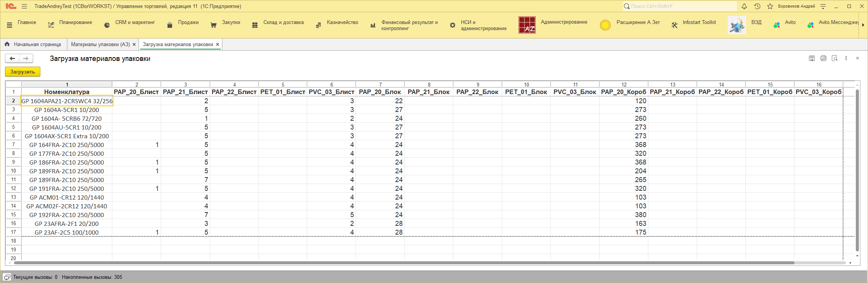Click the save spreadsheet icon
The width and height of the screenshot is (868, 283).
(x=812, y=58)
